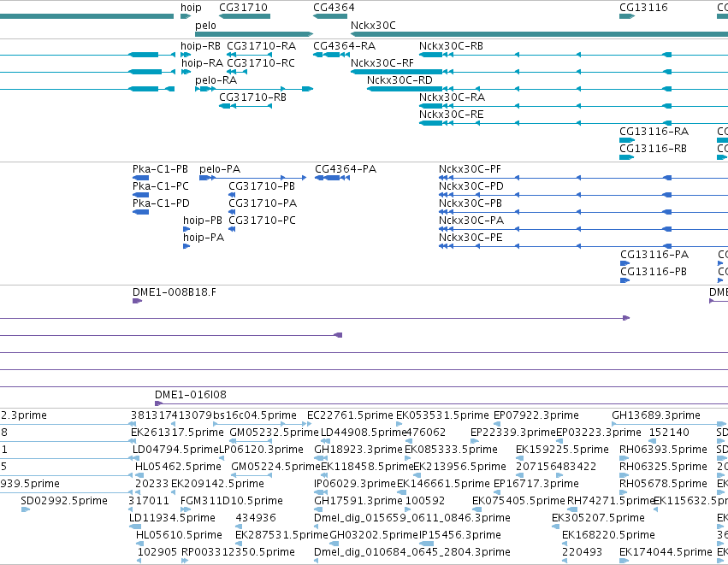This screenshot has height=565, width=728.
Task: Click the CG31710-RB transcript label
Action: pos(253,97)
